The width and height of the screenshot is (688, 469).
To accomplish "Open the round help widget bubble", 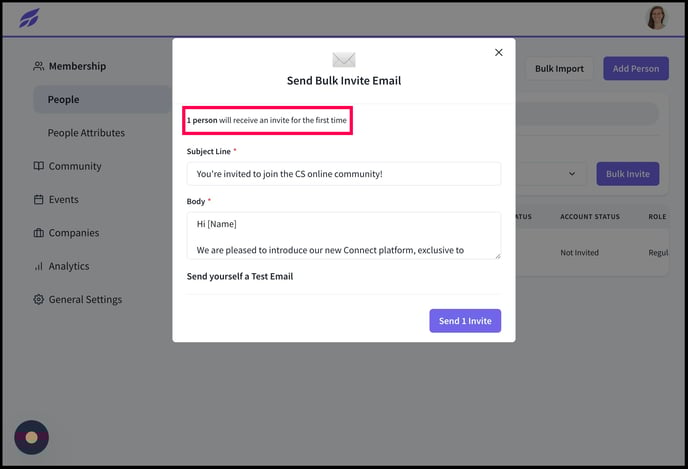I will coord(32,437).
